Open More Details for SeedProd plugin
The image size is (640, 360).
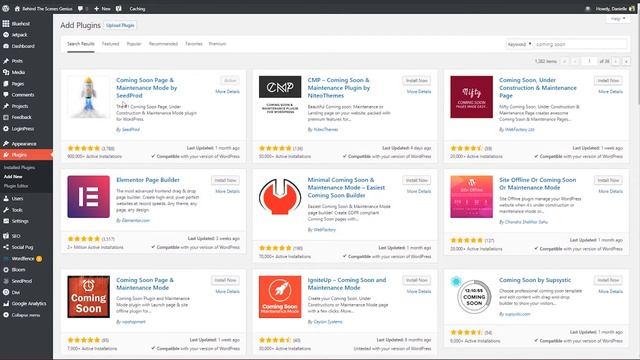pos(227,91)
